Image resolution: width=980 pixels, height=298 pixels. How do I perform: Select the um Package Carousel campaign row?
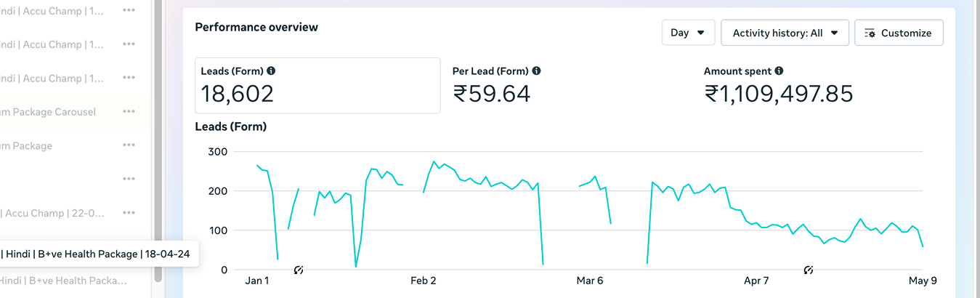click(x=73, y=112)
